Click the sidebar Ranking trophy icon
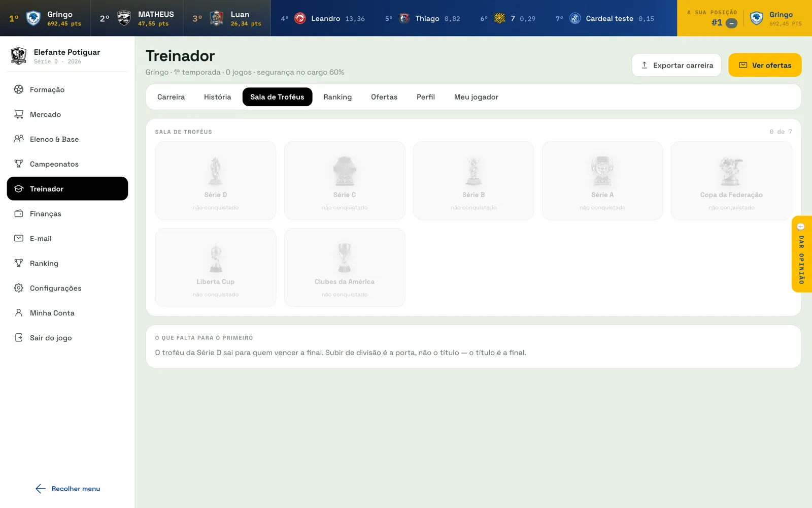Screen dimensions: 812x508 click(19, 263)
